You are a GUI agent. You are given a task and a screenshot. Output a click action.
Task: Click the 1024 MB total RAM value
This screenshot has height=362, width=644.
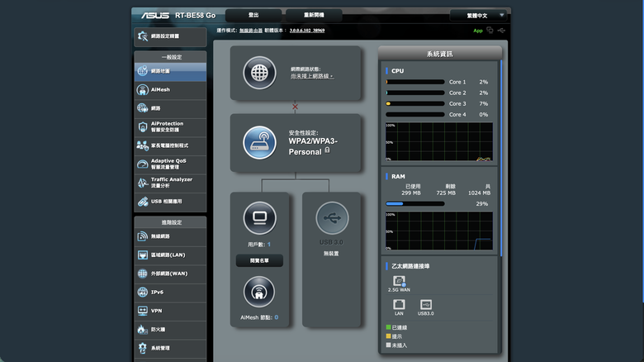coord(480,193)
